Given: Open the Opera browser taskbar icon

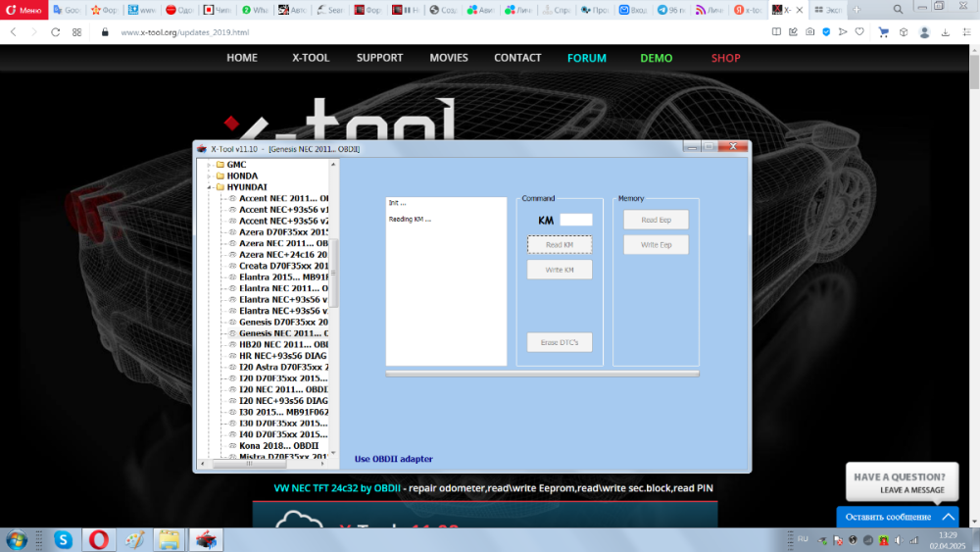Looking at the screenshot, I should (98, 539).
